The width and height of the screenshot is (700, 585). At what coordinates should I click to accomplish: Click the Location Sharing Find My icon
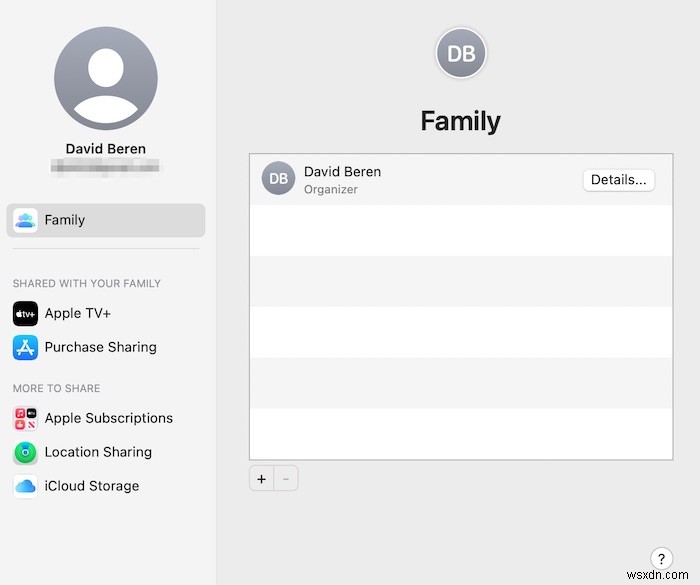tap(25, 452)
